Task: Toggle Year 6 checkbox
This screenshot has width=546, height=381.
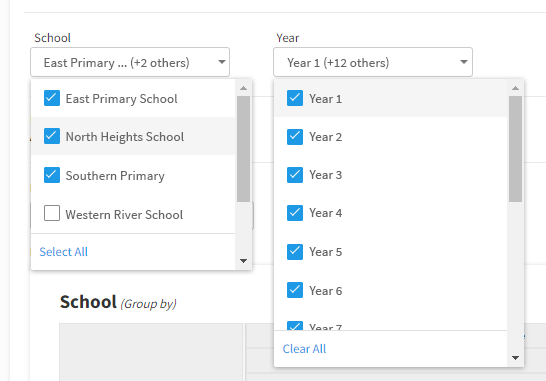Action: (295, 290)
